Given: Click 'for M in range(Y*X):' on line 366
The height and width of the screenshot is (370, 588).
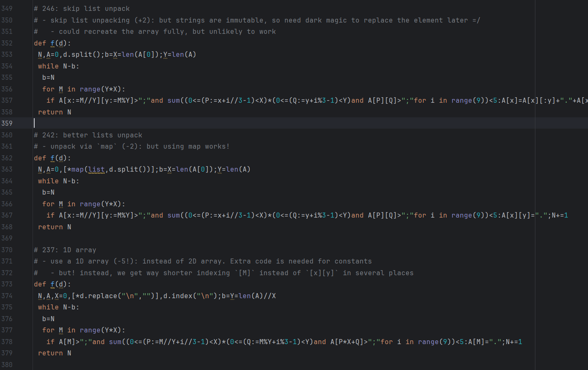Looking at the screenshot, I should click(84, 204).
